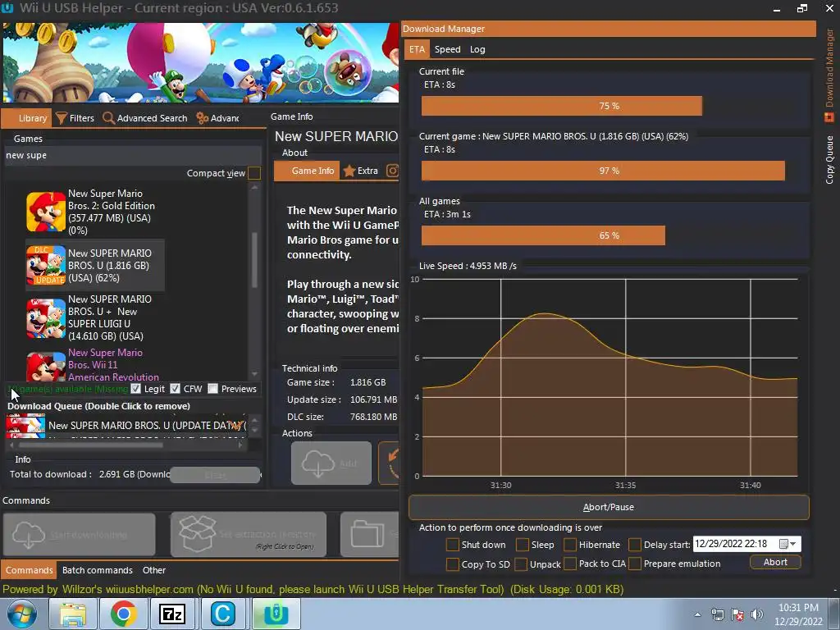
Task: Open the Filters tab with the funnel icon
Action: click(75, 118)
